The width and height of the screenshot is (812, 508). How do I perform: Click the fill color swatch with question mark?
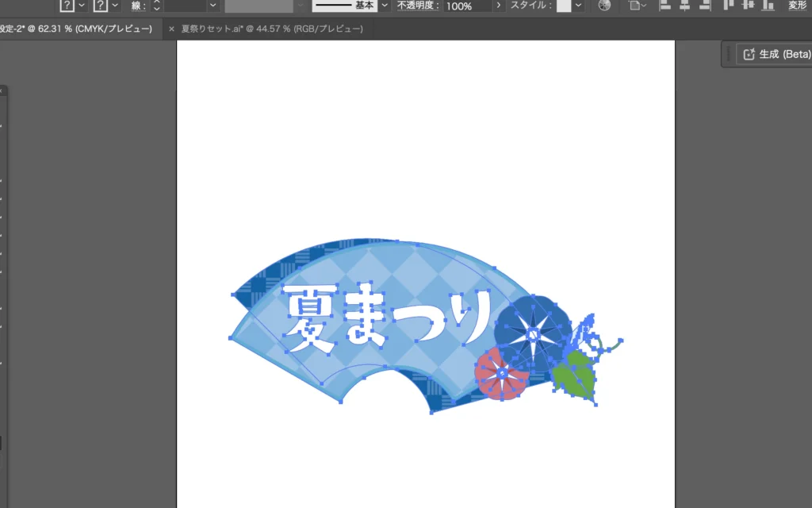pos(67,6)
